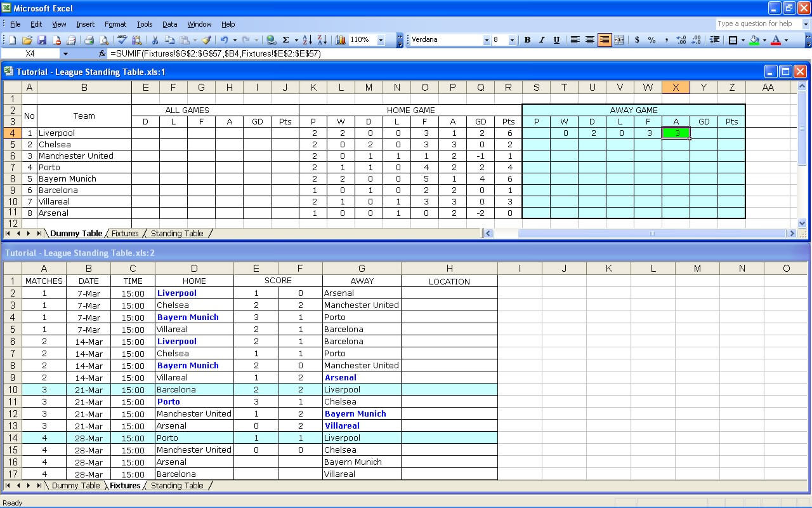Select the Manchester United cell in row 15
This screenshot has height=508, width=812.
194,450
